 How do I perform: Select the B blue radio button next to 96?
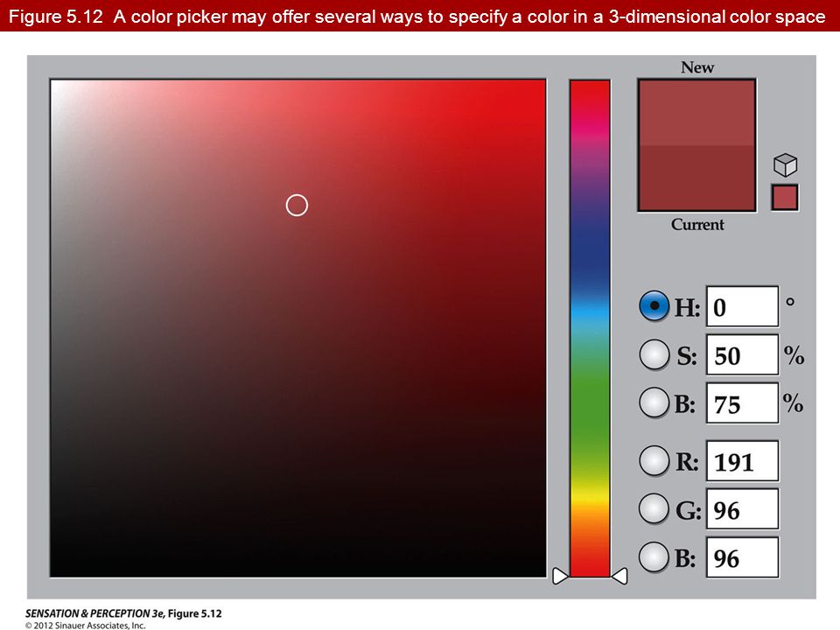click(654, 556)
